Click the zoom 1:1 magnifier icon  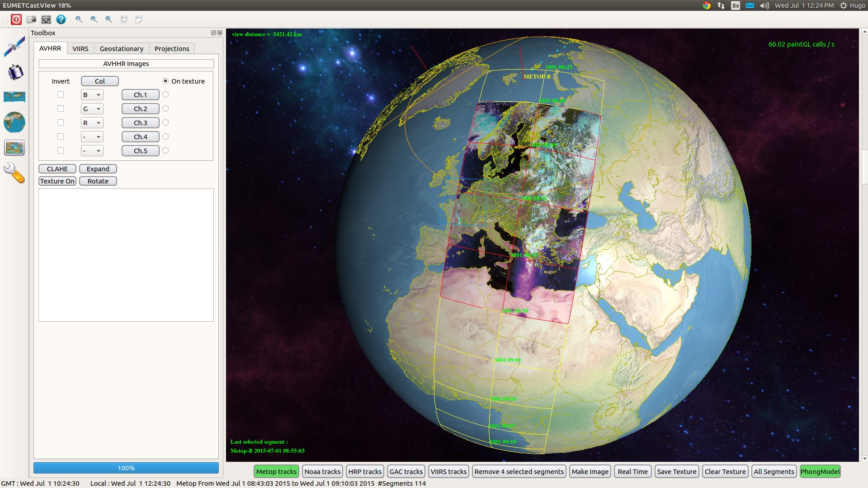pos(109,19)
